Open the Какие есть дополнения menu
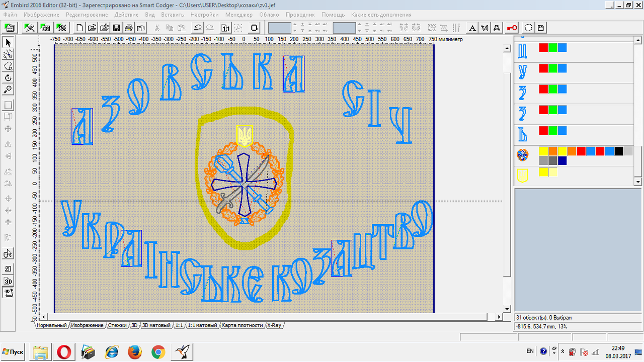 pyautogui.click(x=381, y=15)
